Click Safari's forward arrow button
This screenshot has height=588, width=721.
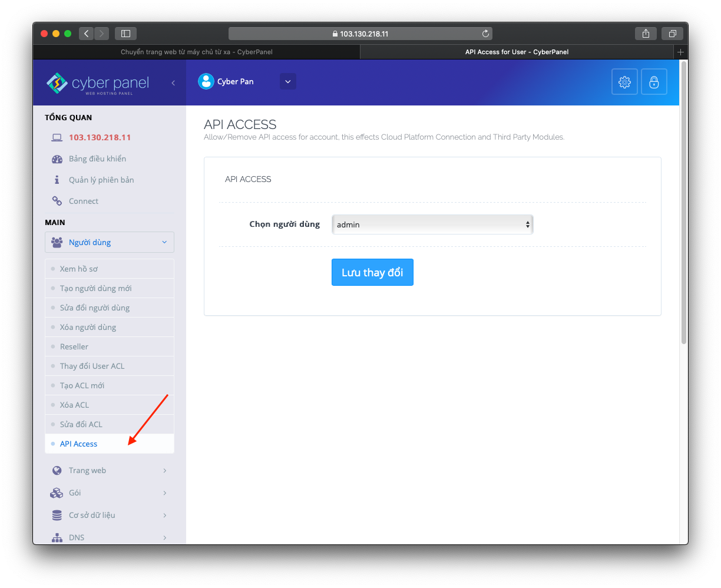tap(102, 34)
